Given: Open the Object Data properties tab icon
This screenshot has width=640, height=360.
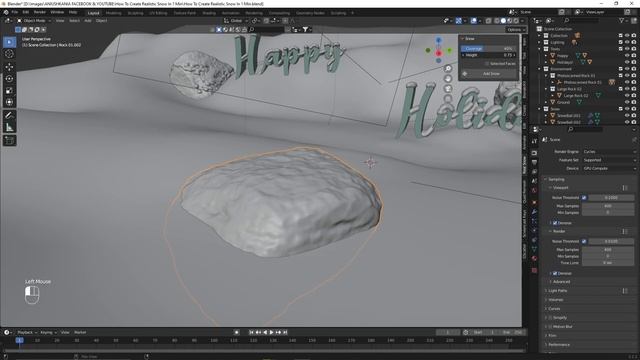Looking at the screenshot, I should [x=534, y=249].
